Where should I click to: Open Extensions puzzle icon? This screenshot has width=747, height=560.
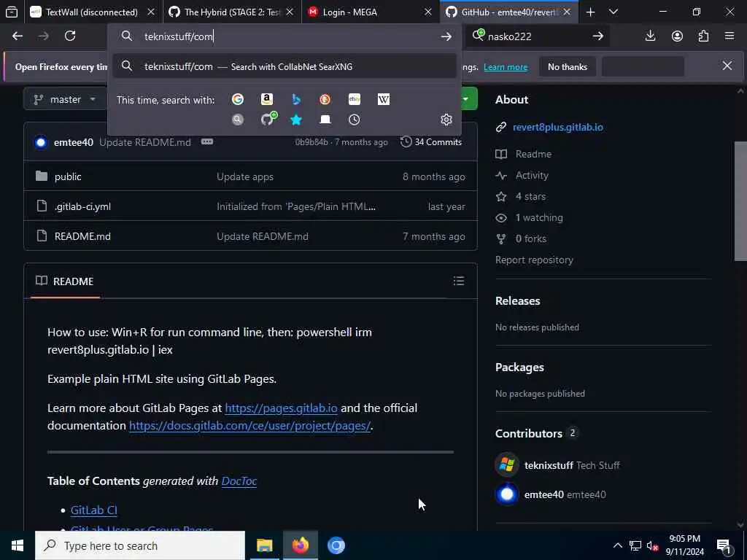704,36
